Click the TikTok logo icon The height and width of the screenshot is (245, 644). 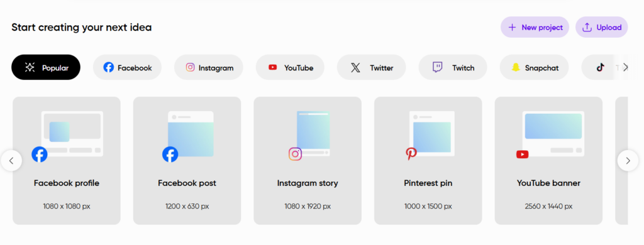(x=601, y=67)
